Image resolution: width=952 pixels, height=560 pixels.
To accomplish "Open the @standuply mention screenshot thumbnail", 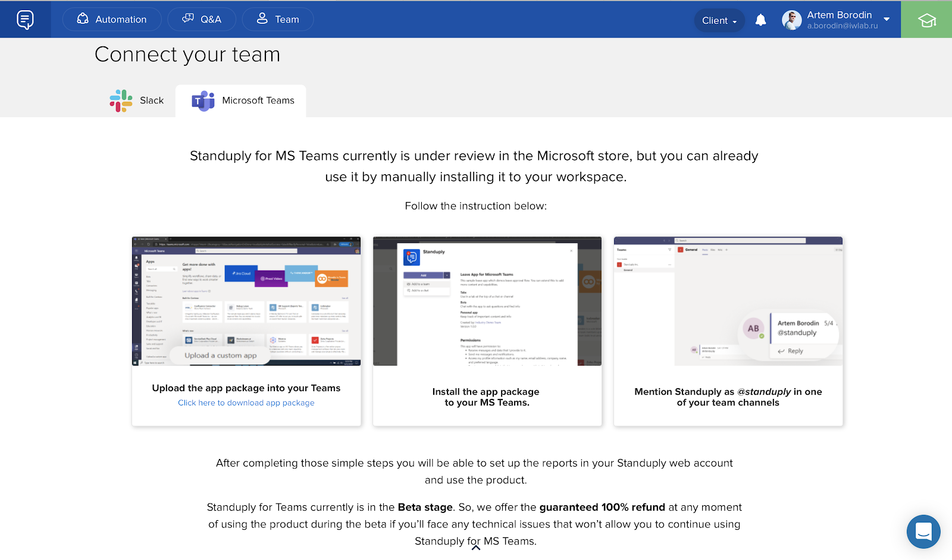I will pos(728,301).
